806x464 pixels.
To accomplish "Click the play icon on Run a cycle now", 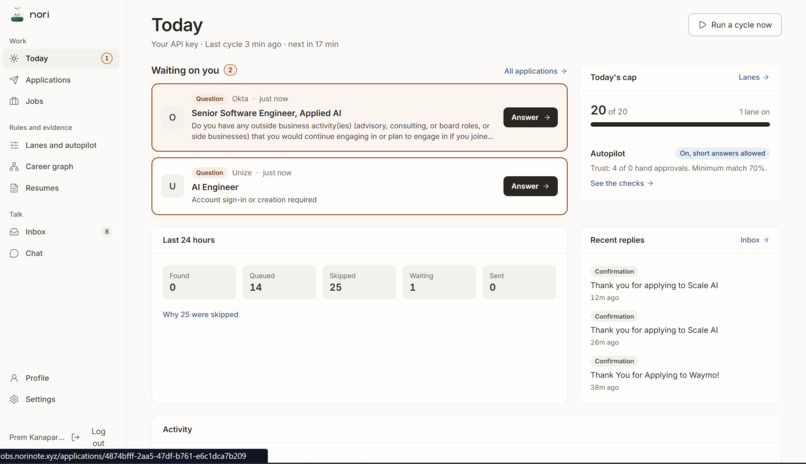I will [702, 25].
